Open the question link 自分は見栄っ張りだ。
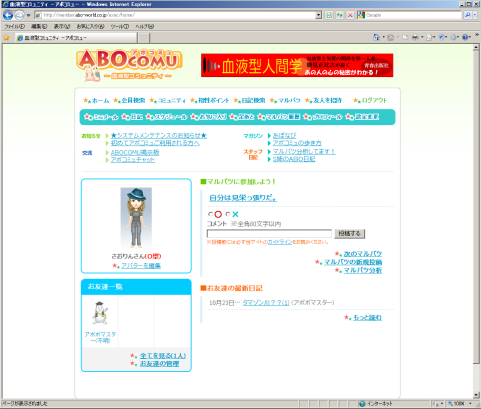481x409 pixels. pyautogui.click(x=243, y=198)
